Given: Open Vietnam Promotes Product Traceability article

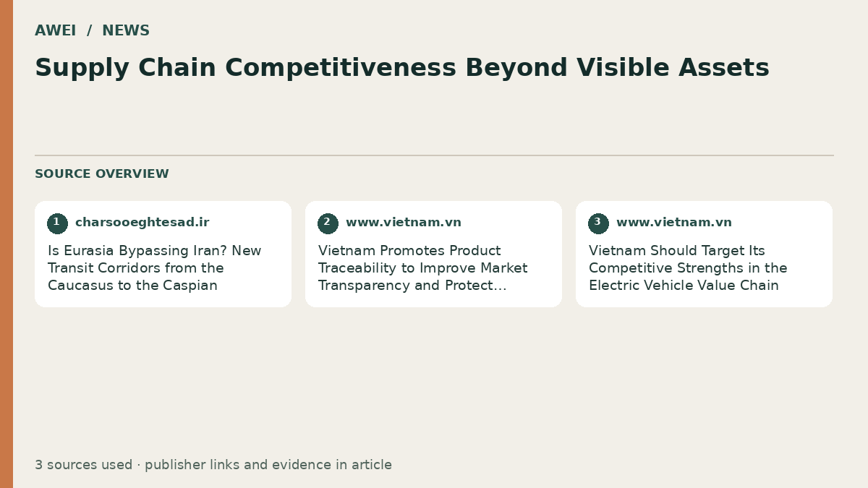Looking at the screenshot, I should 423,268.
